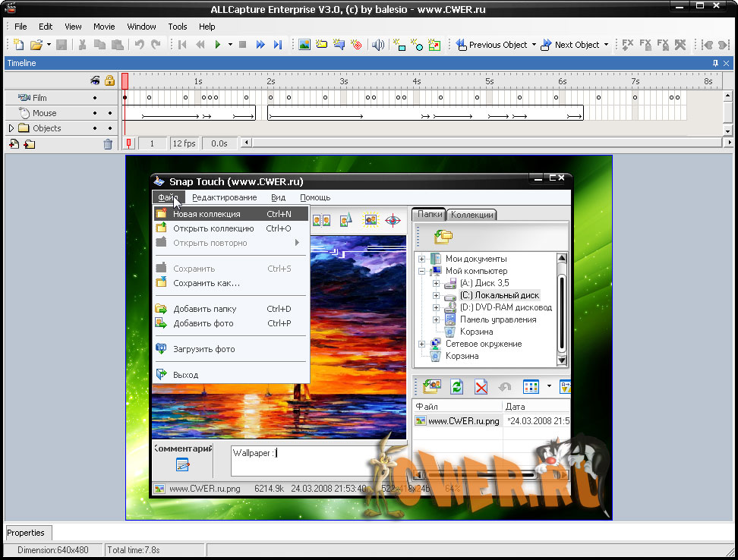Click the speaker sound icon in toolbar
The width and height of the screenshot is (738, 560).
tap(378, 45)
